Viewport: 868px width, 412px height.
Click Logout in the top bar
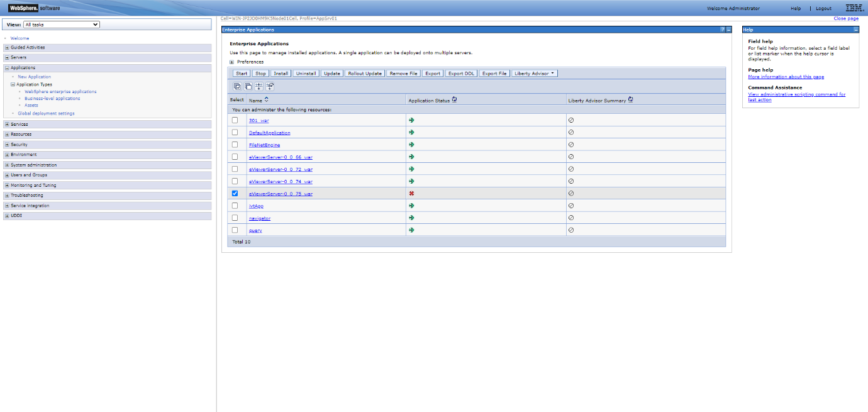[x=823, y=8]
